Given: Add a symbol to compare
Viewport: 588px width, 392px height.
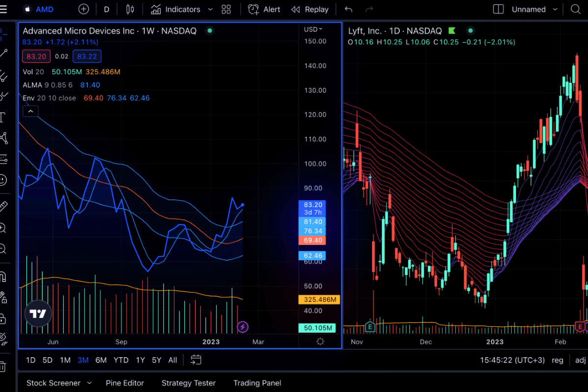Looking at the screenshot, I should click(84, 9).
